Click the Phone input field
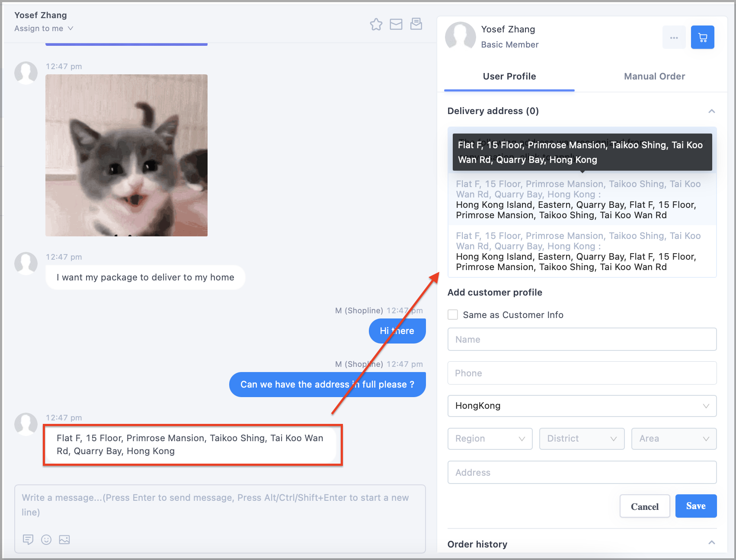 click(582, 373)
